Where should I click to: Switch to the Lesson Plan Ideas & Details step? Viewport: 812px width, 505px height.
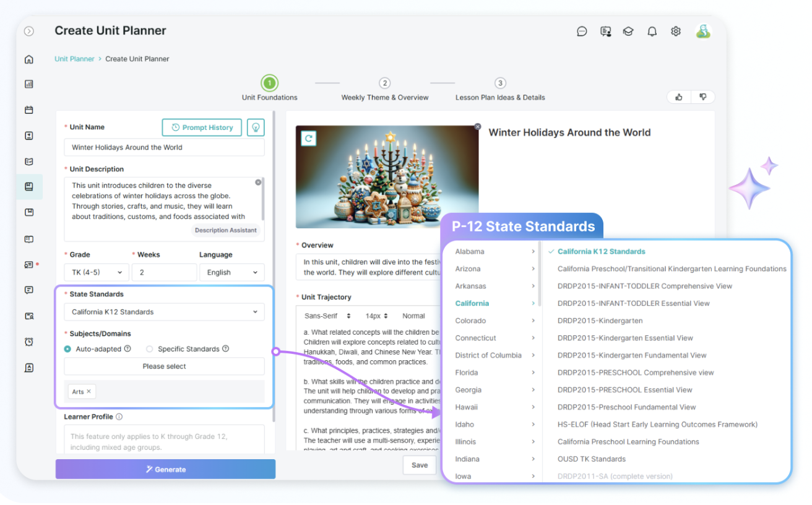(500, 83)
